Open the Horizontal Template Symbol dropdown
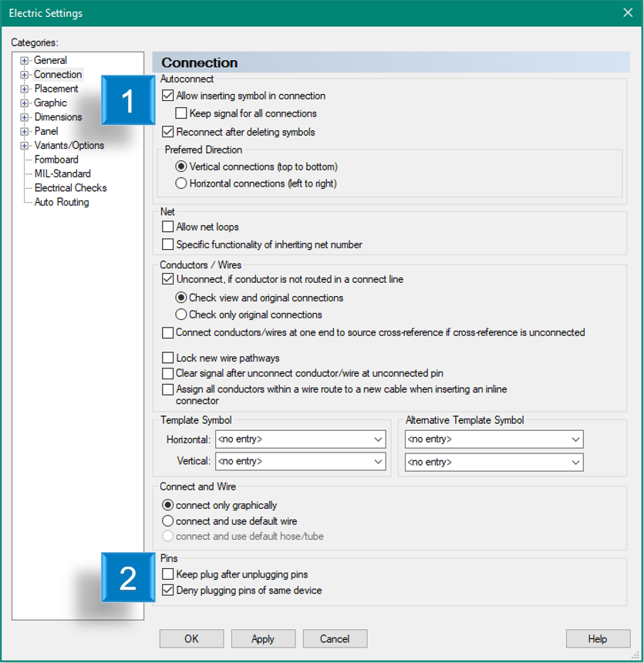This screenshot has height=663, width=644. click(378, 438)
